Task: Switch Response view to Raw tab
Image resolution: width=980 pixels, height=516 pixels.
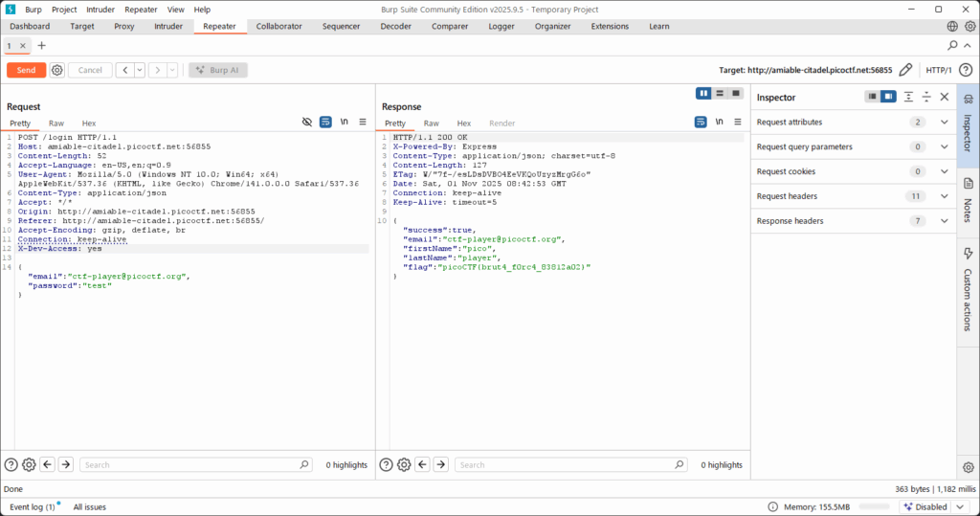Action: (x=431, y=123)
